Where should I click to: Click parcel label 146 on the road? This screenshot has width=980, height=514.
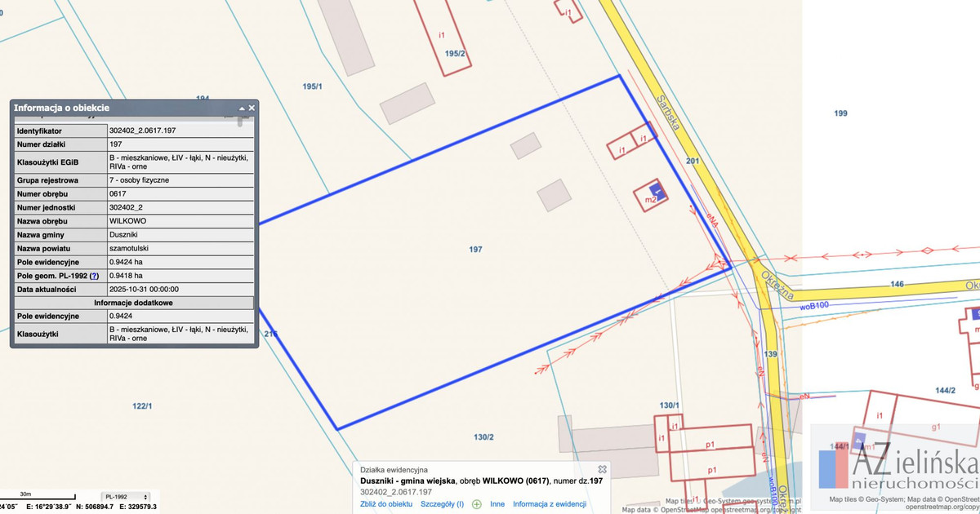(898, 285)
